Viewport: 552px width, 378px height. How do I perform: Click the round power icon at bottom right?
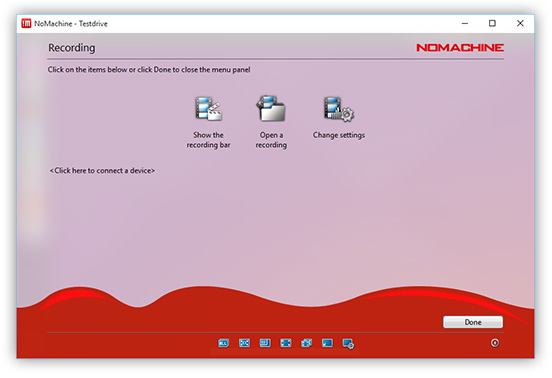pyautogui.click(x=495, y=343)
